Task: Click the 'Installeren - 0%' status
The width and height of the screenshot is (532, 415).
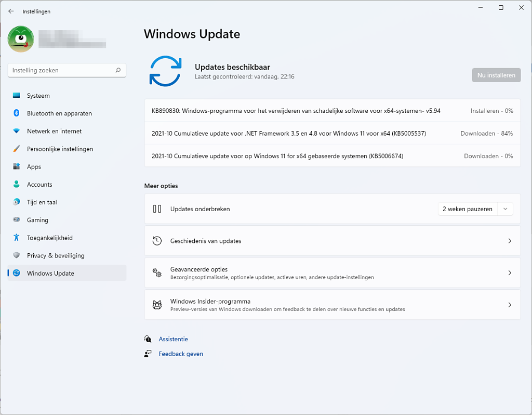Action: (x=491, y=111)
